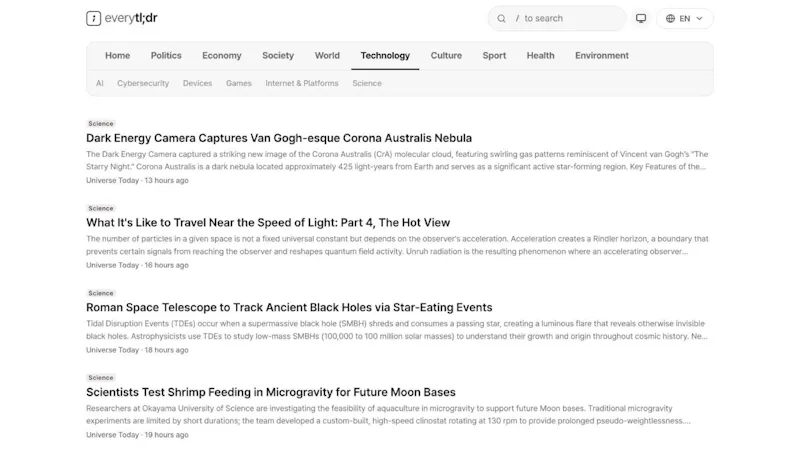Switch to the Politics tab
The width and height of the screenshot is (800, 450).
point(166,56)
